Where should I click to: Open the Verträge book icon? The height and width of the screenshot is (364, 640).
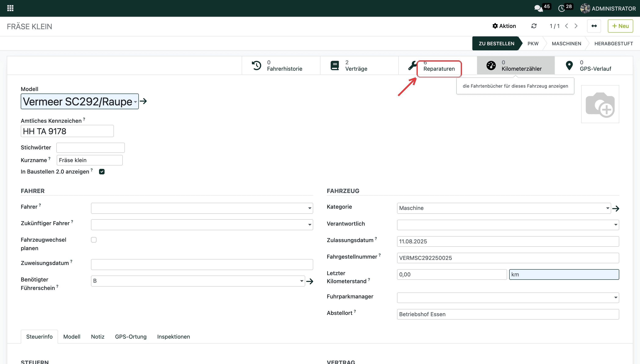click(x=335, y=66)
